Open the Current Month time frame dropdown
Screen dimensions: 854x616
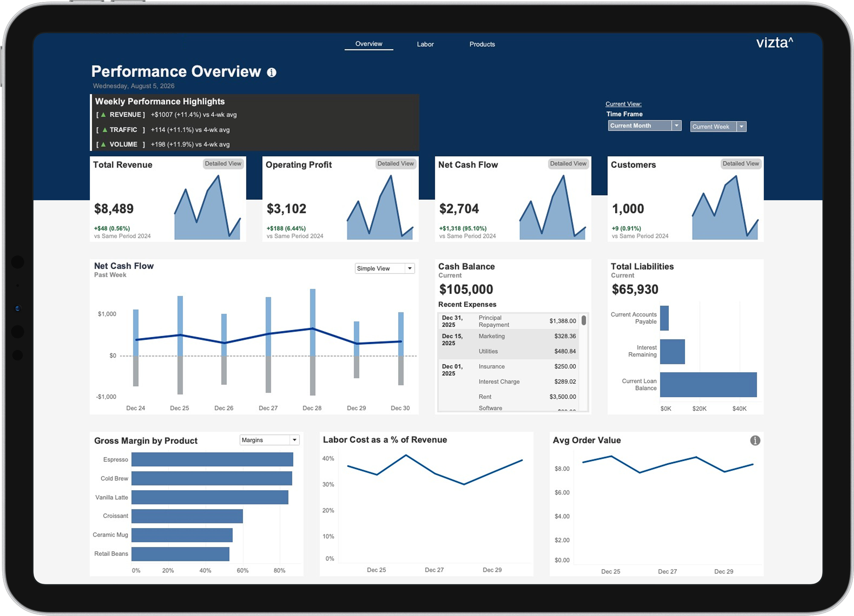click(644, 125)
